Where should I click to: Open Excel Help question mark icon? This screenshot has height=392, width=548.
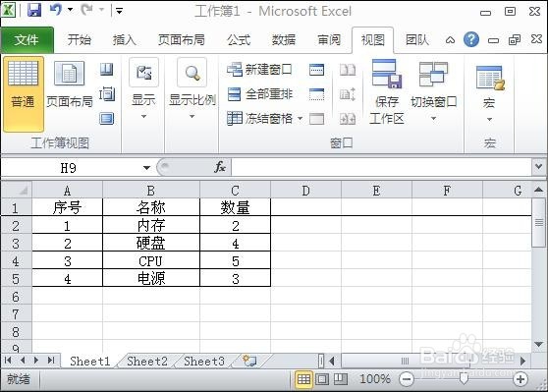coord(471,39)
